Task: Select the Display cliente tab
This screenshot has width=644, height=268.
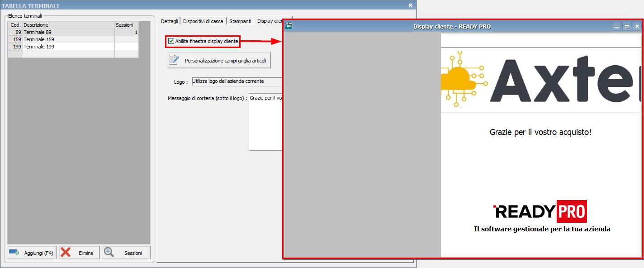Action: click(x=269, y=21)
